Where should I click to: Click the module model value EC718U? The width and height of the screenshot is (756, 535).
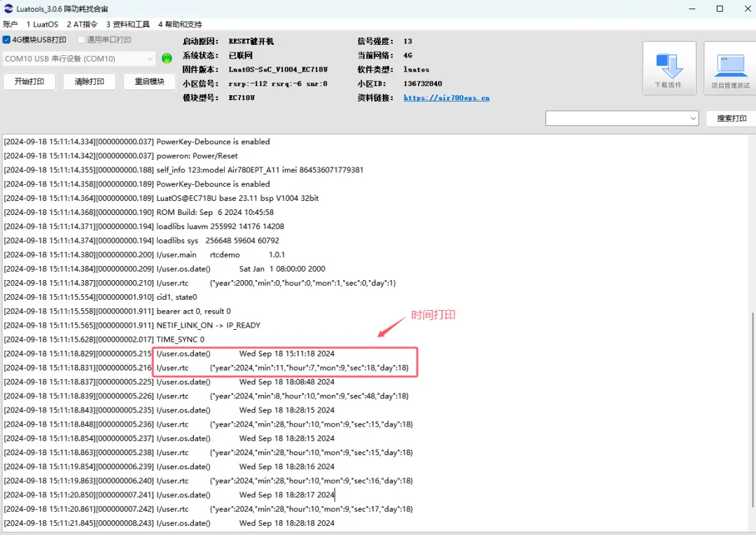point(241,97)
